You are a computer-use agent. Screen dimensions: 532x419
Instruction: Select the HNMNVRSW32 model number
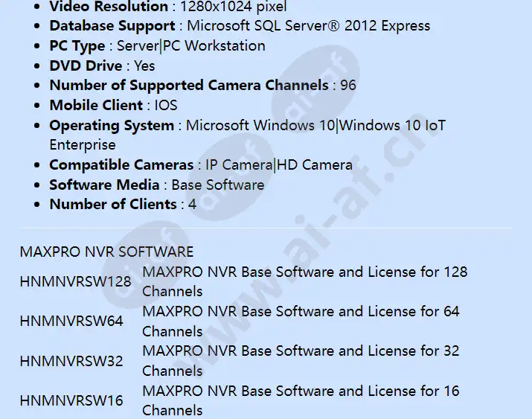coord(71,361)
